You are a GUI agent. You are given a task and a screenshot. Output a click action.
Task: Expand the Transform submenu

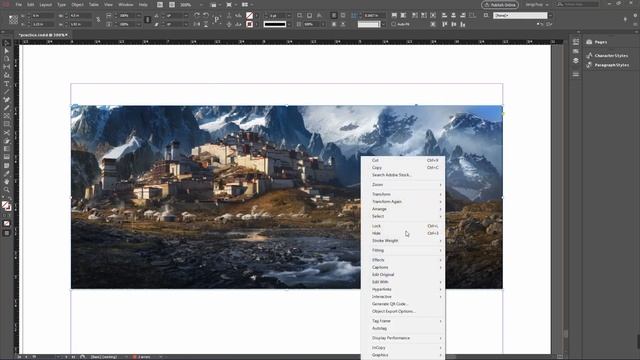403,194
